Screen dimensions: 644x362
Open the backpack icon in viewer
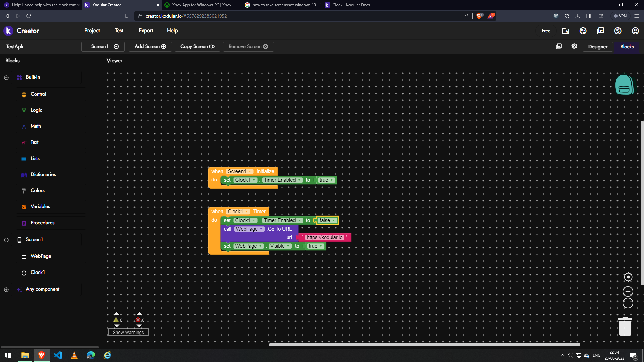pos(624,84)
